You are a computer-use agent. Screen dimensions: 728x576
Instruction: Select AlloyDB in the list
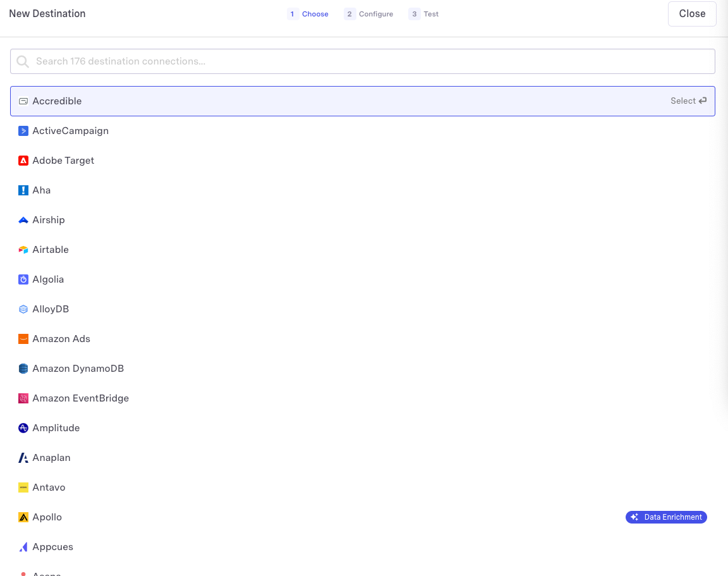pyautogui.click(x=363, y=309)
